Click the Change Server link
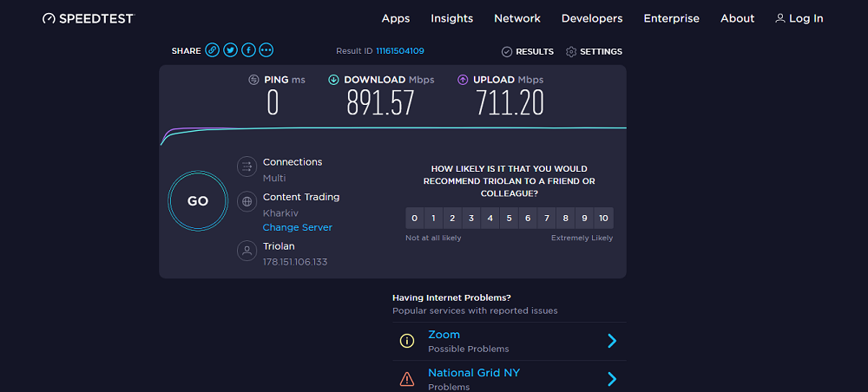This screenshot has width=868, height=392. [x=297, y=227]
